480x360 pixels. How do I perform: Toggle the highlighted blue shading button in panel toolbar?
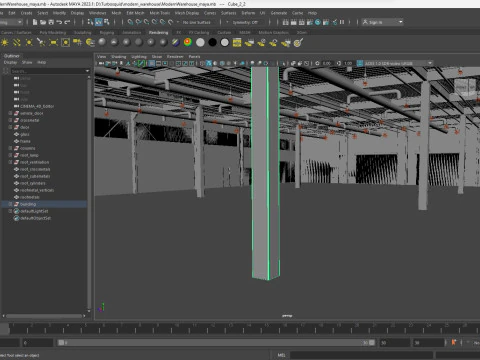(209, 63)
